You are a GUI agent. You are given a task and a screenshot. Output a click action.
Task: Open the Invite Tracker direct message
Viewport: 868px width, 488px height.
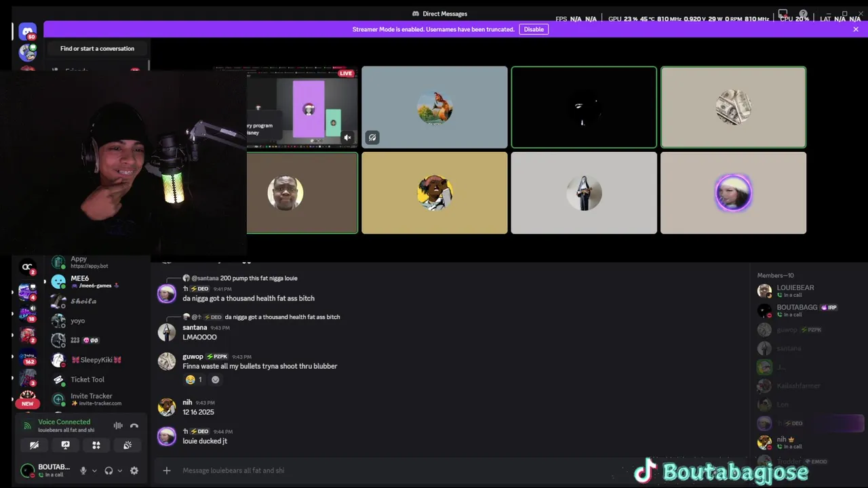(97, 399)
